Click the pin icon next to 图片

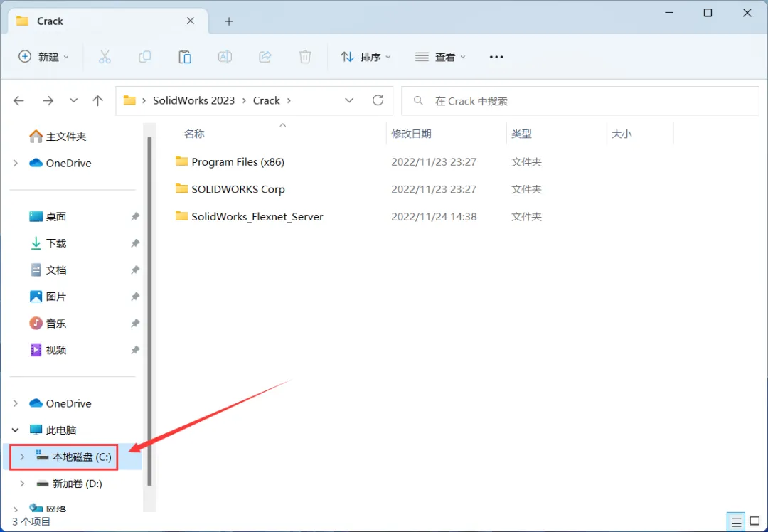tap(135, 297)
